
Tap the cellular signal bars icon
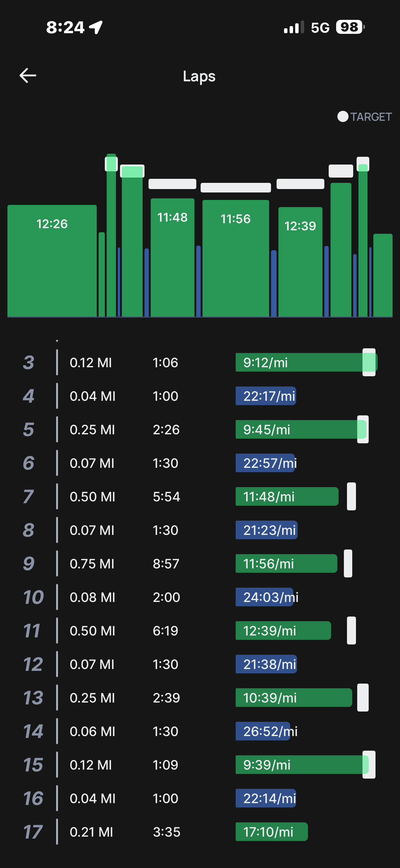click(294, 27)
